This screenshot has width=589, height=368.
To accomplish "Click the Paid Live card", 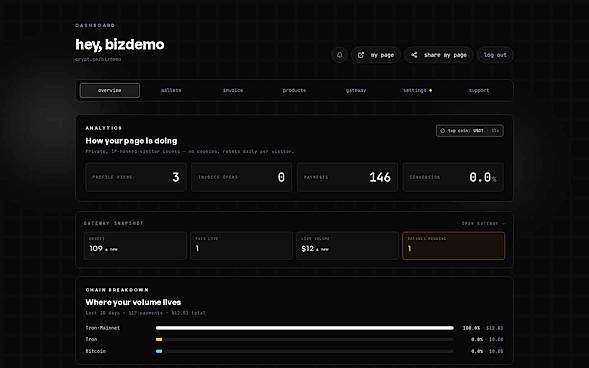I will pyautogui.click(x=241, y=246).
